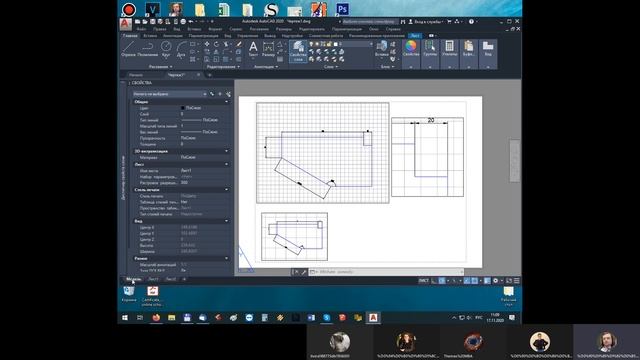Toggle the PICKADD icon in Свойства palette
This screenshot has width=640, height=360.
pos(212,94)
